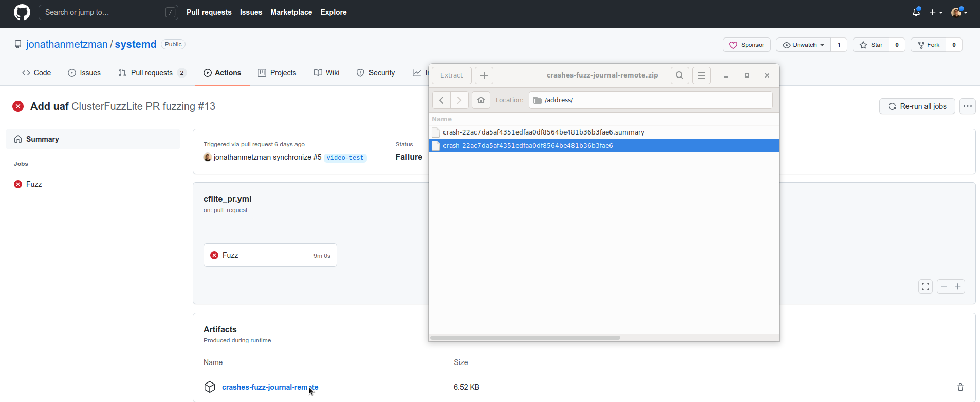Close the archive manager window
The width and height of the screenshot is (980, 402).
point(767,75)
